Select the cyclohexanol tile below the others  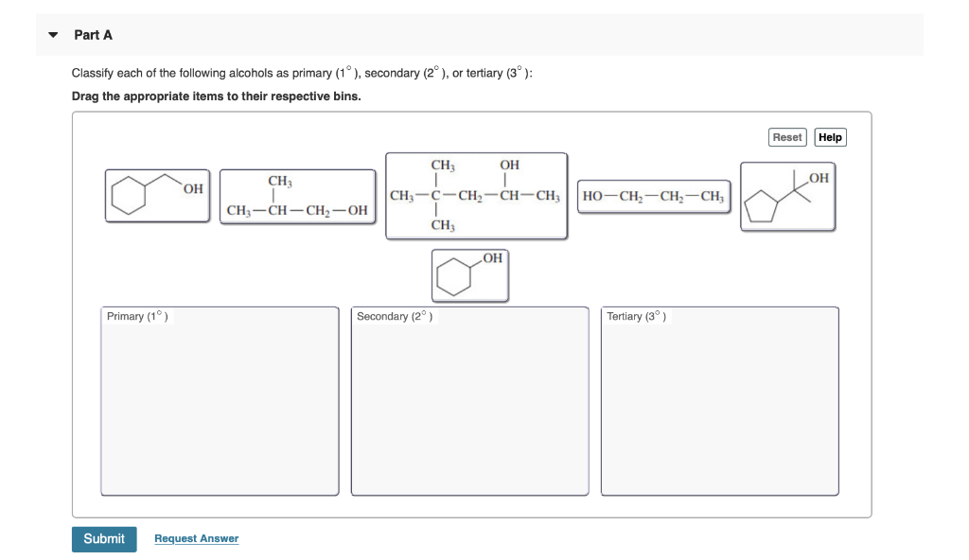[470, 275]
